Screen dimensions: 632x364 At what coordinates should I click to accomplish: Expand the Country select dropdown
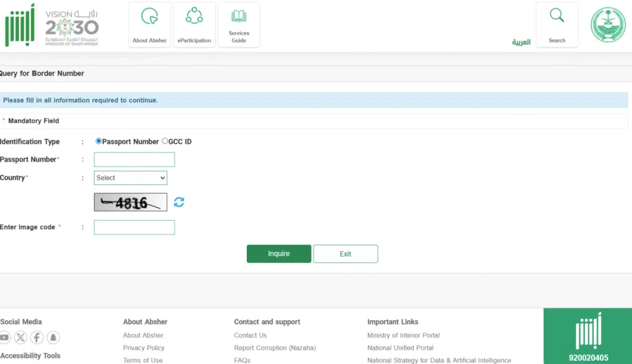(x=130, y=178)
